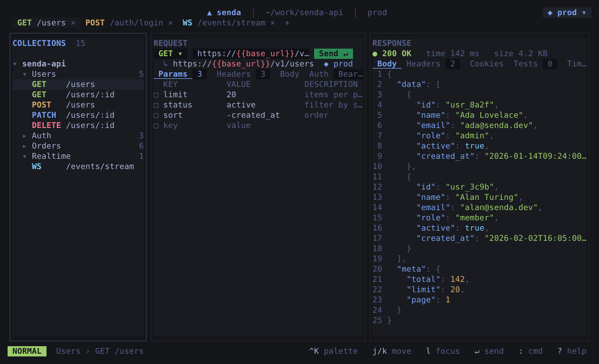Expand the Auth folder
The width and height of the screenshot is (599, 364).
pyautogui.click(x=24, y=136)
